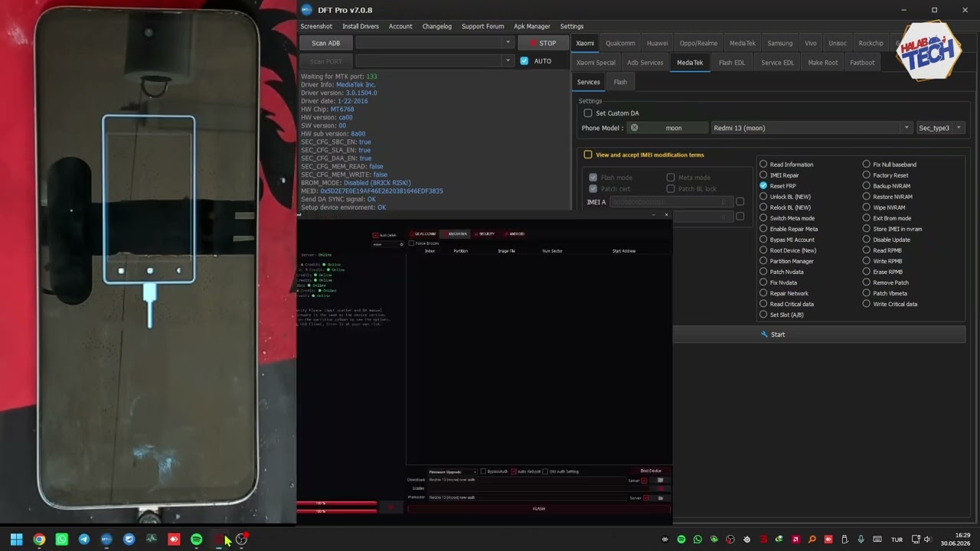980x551 pixels.
Task: Toggle the AUTO checkbox
Action: pyautogui.click(x=524, y=60)
